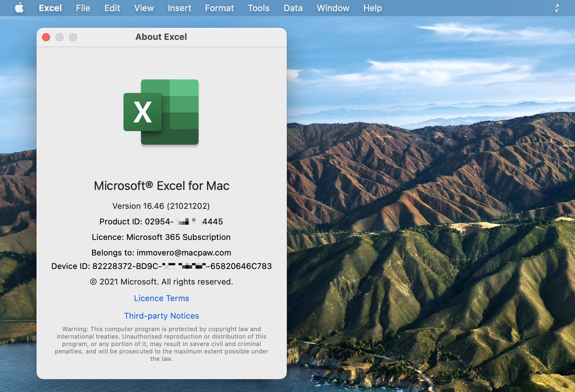Open the Edit menu
575x392 pixels.
[x=112, y=8]
